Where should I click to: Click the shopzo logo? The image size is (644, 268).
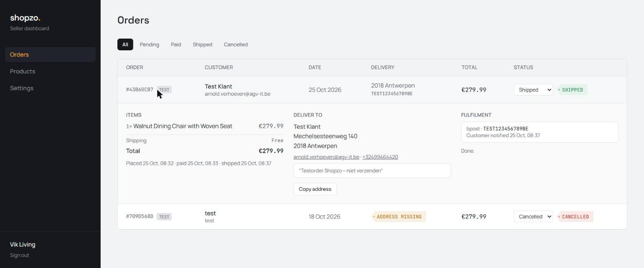[x=25, y=18]
